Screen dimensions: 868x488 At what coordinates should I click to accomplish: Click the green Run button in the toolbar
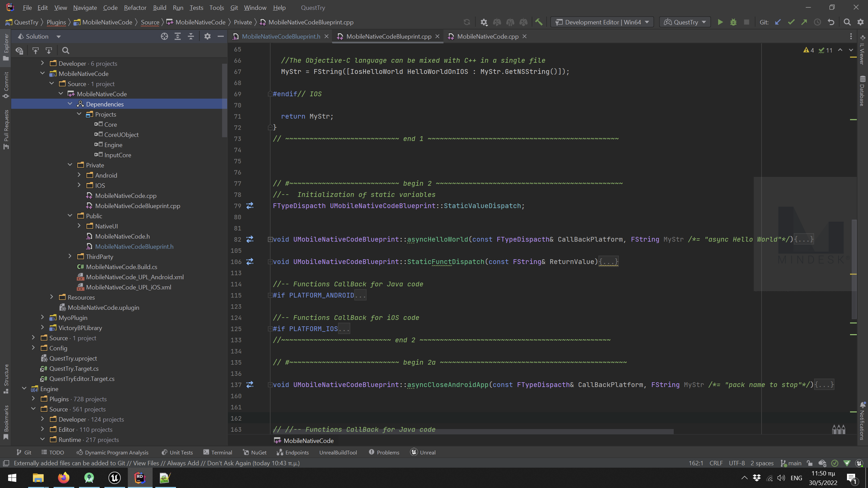(x=720, y=22)
